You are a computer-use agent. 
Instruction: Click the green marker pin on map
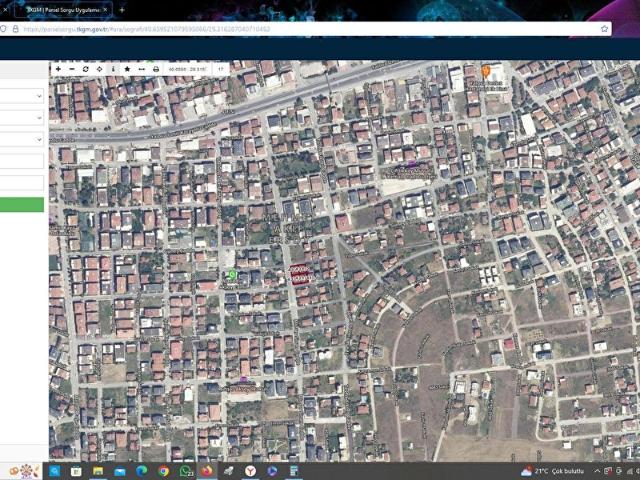click(233, 275)
